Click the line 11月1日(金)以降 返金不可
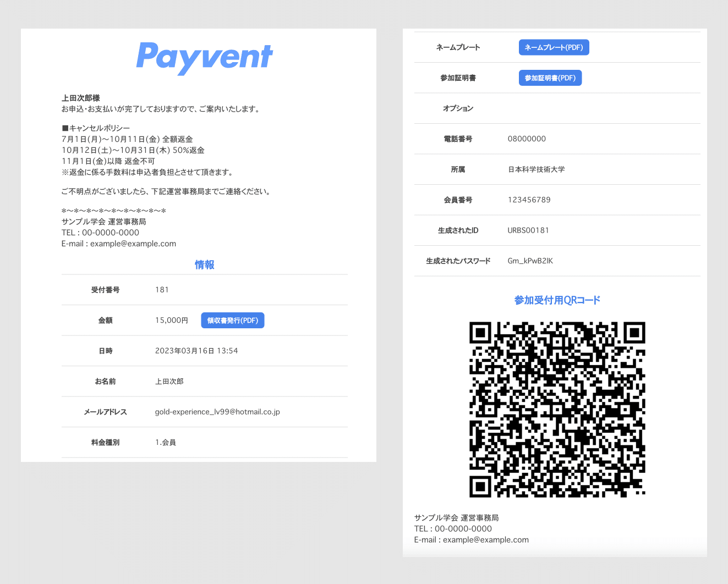 tap(108, 161)
